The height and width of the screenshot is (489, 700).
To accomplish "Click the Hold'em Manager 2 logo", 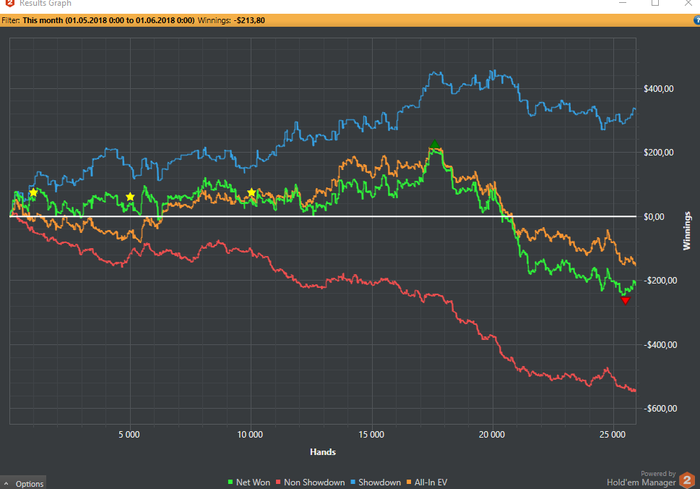I will [x=687, y=480].
